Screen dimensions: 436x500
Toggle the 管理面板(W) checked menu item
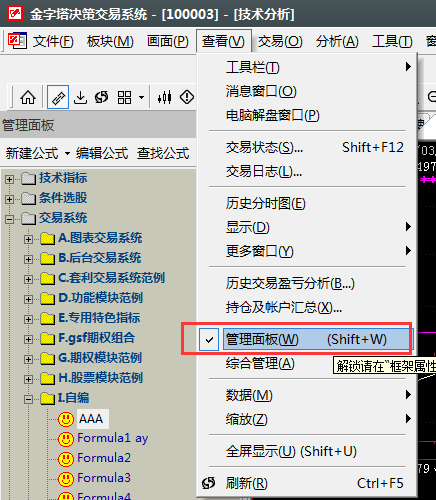(306, 340)
